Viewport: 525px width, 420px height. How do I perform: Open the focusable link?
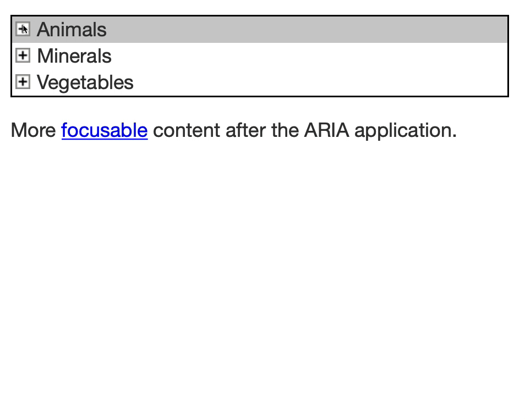coord(104,130)
